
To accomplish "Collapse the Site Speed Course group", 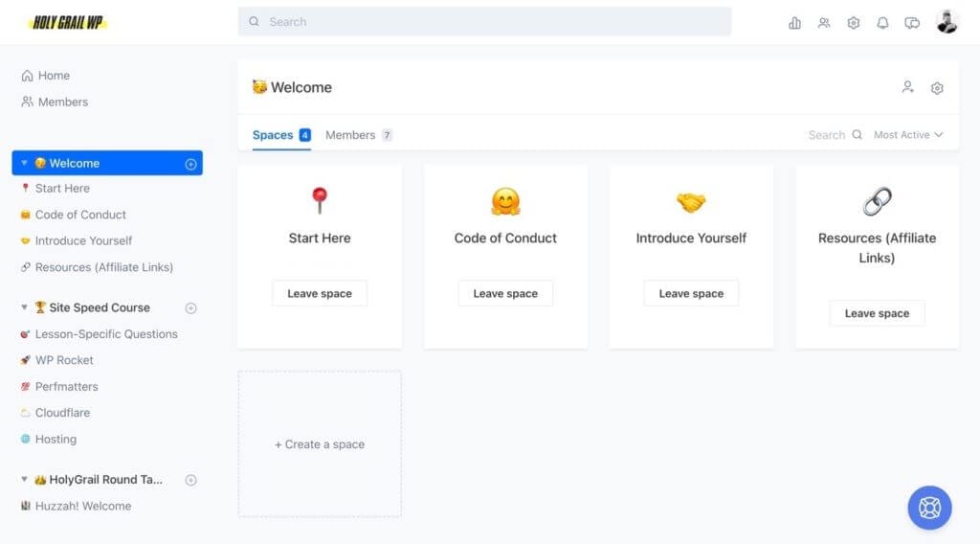I will click(x=24, y=307).
